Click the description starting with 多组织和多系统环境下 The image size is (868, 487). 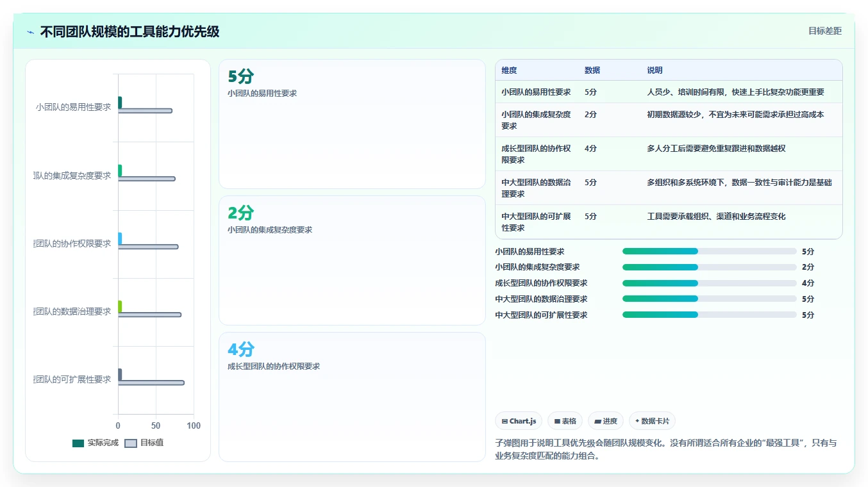[739, 183]
